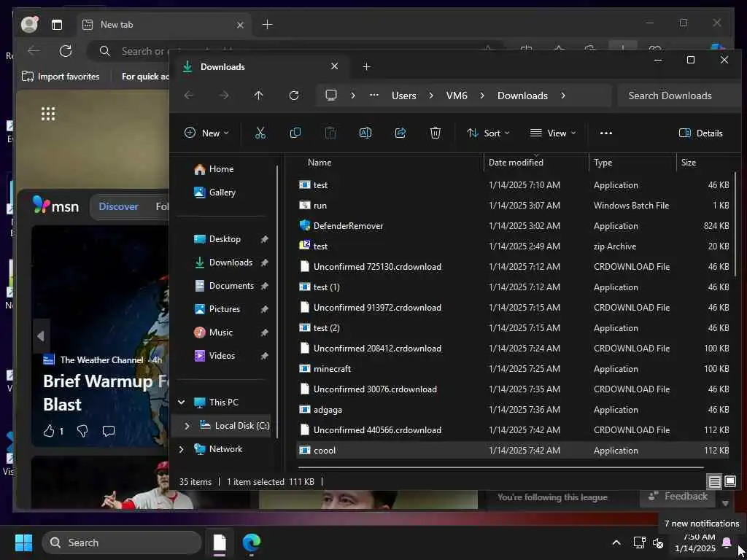Image resolution: width=747 pixels, height=560 pixels.
Task: Click Import favorites in Edge bar
Action: [x=61, y=77]
